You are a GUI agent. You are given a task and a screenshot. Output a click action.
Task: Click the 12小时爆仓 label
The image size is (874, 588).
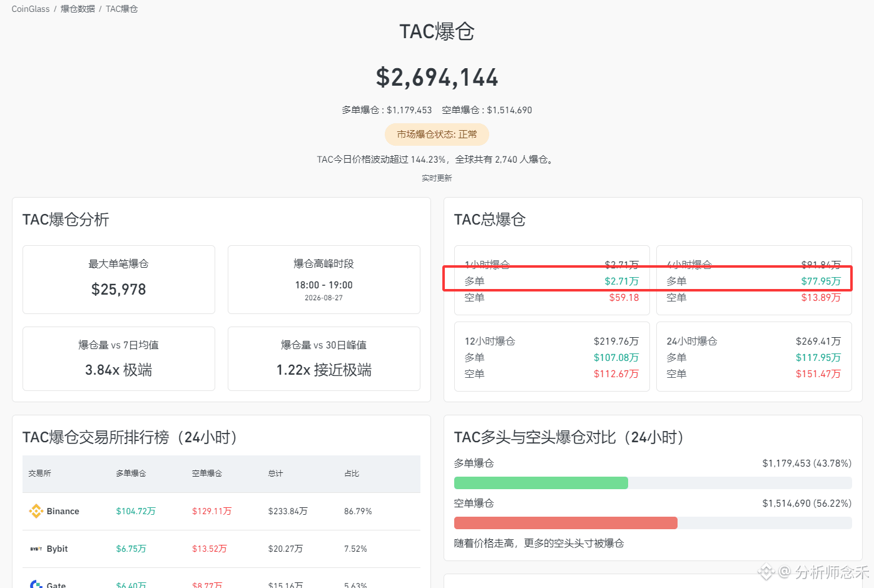tap(490, 342)
